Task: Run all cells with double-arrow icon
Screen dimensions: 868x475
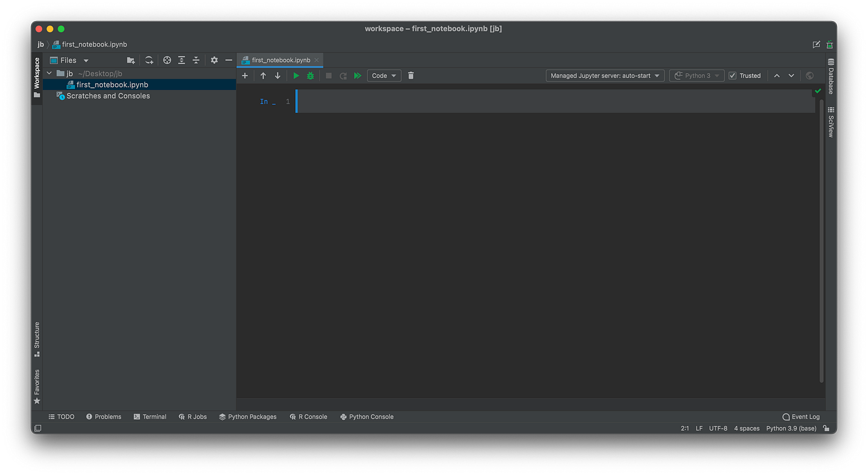Action: (358, 76)
